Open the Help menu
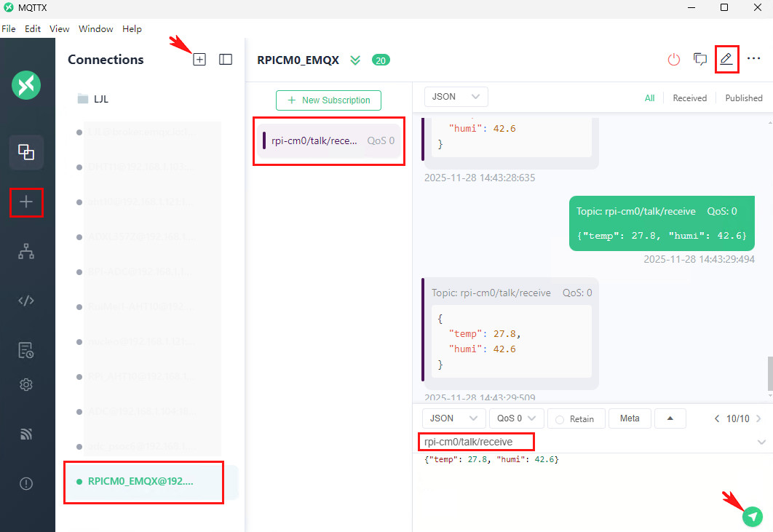Screen dimensions: 773x532 (x=132, y=28)
